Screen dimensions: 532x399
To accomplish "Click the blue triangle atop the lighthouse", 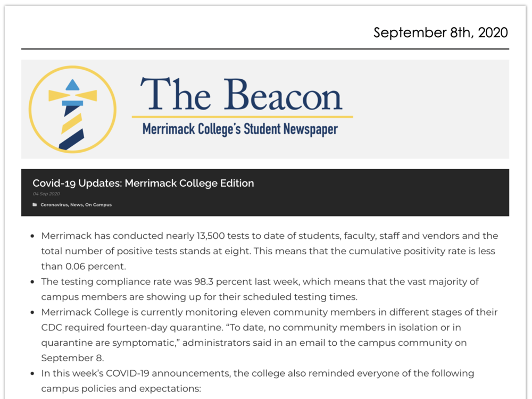I will click(x=72, y=85).
